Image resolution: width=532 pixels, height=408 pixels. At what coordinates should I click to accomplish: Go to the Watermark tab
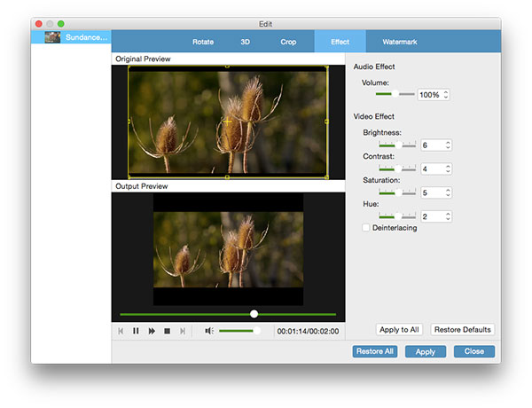(400, 42)
